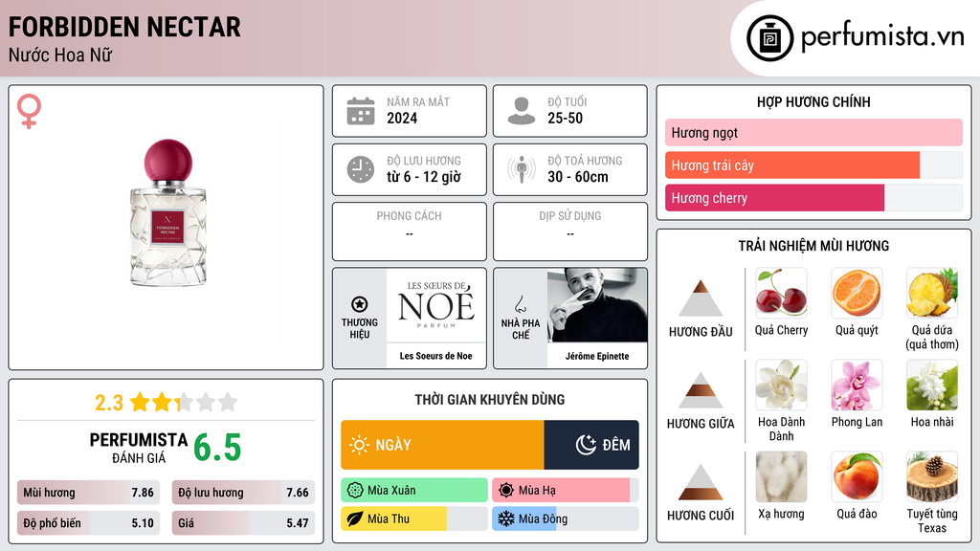This screenshot has height=551, width=980.
Task: Select the Phong Lan orchid note image
Action: pyautogui.click(x=857, y=385)
